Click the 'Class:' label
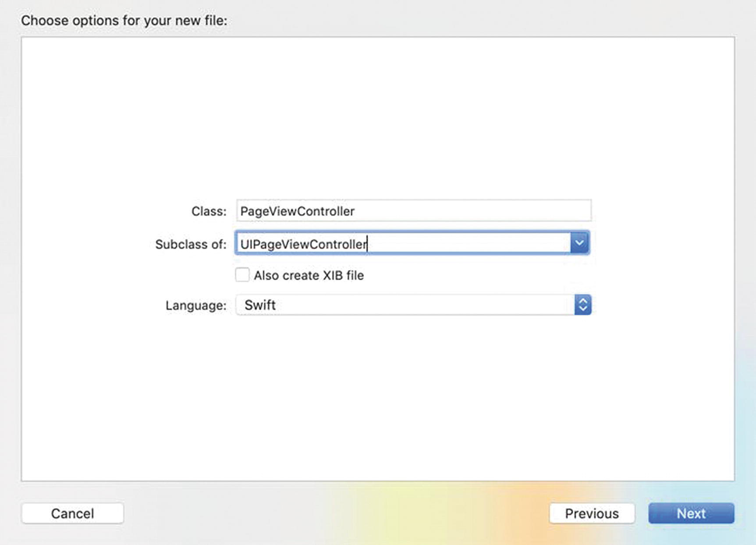Image resolution: width=756 pixels, height=545 pixels. point(209,211)
